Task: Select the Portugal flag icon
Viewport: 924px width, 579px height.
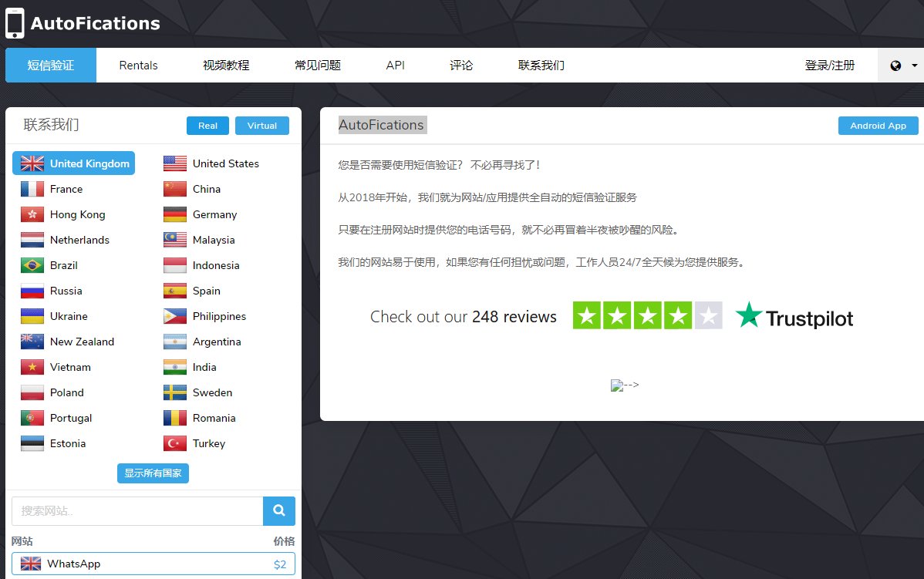Action: (32, 418)
